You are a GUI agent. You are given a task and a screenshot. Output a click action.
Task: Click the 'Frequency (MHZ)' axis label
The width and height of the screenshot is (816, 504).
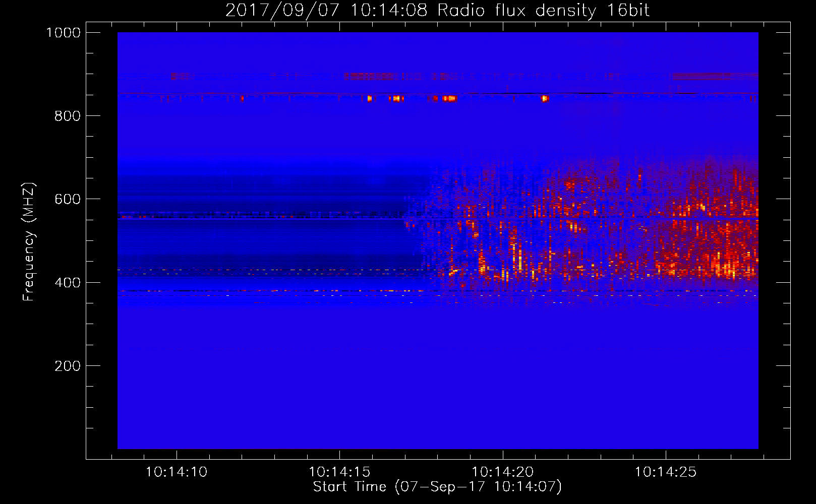(x=29, y=242)
